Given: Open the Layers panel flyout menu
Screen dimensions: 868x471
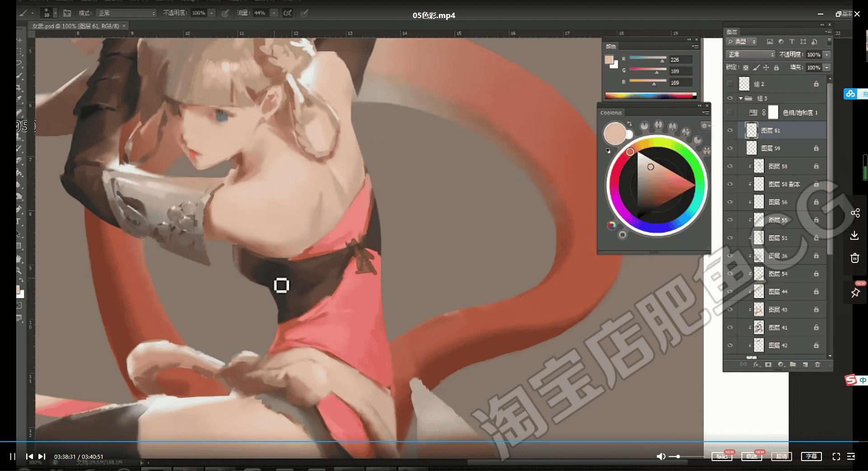Looking at the screenshot, I should (828, 32).
